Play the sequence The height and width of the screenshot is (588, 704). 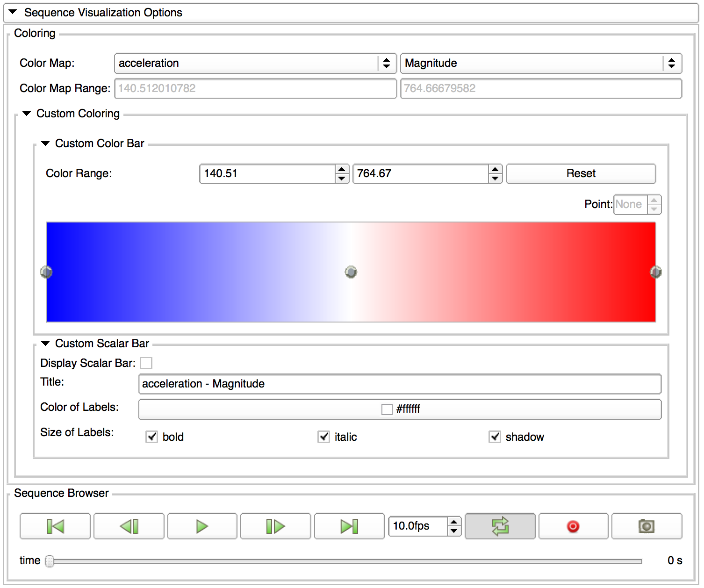202,526
